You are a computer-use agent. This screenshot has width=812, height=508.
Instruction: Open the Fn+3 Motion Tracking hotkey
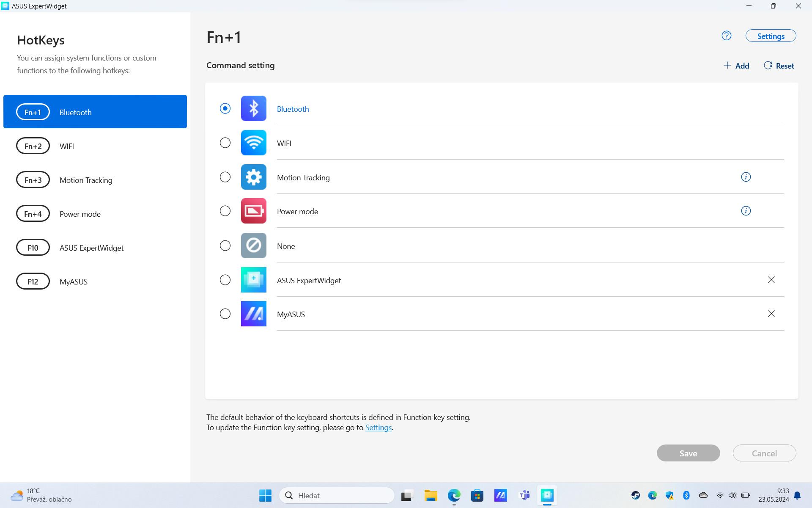click(95, 180)
